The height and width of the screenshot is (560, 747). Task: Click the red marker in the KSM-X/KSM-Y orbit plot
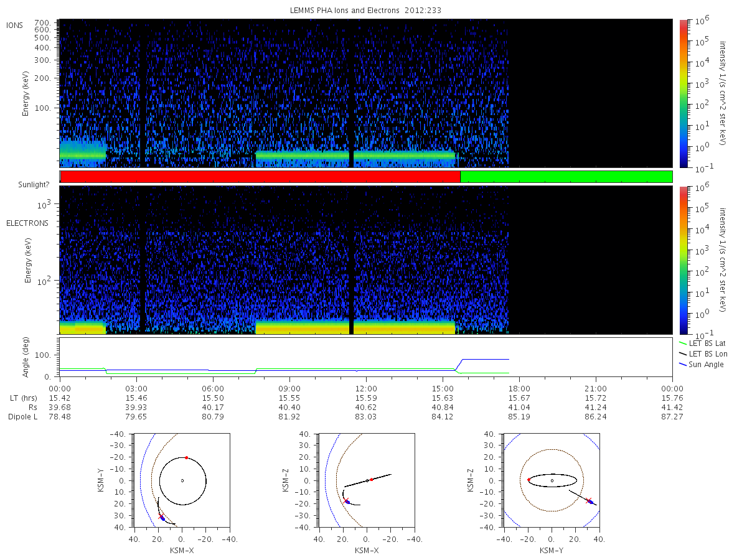click(x=186, y=457)
